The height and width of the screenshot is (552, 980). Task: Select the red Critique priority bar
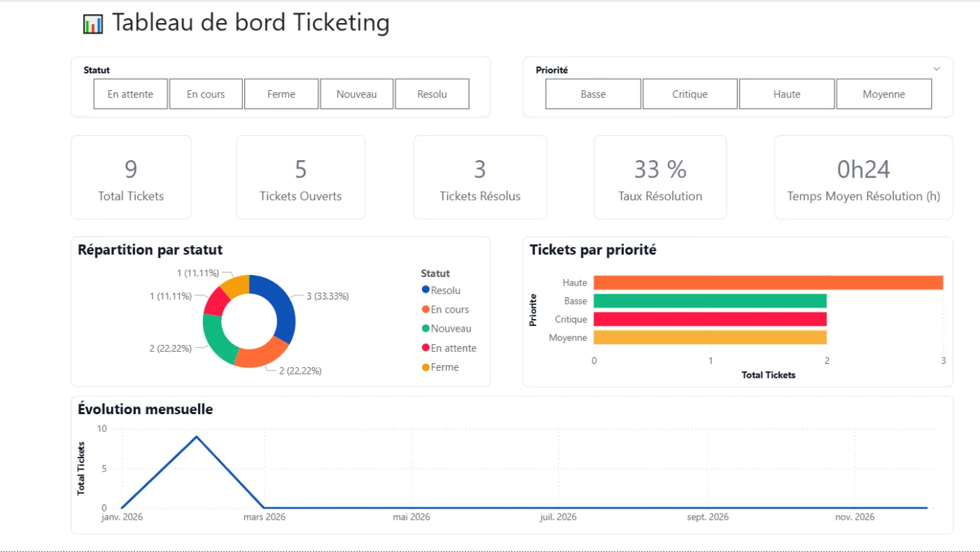coord(710,319)
